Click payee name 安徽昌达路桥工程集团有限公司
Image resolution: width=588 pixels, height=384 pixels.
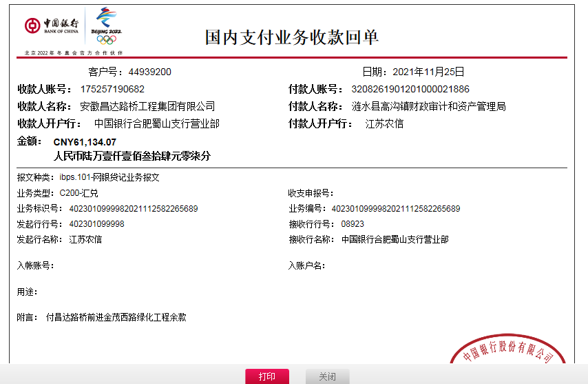(x=147, y=106)
